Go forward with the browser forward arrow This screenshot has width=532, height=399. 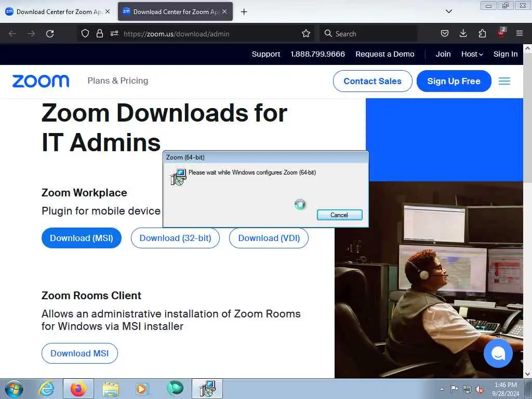click(31, 34)
